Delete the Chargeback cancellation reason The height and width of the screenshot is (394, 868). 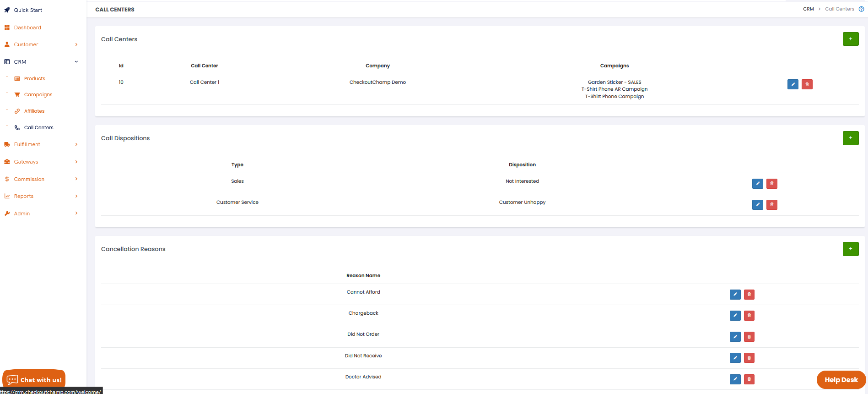749,316
